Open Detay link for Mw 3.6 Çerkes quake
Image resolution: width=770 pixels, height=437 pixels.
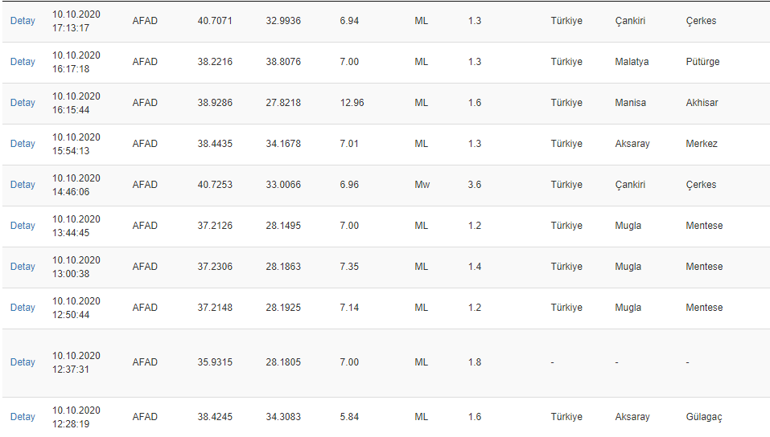tap(23, 185)
